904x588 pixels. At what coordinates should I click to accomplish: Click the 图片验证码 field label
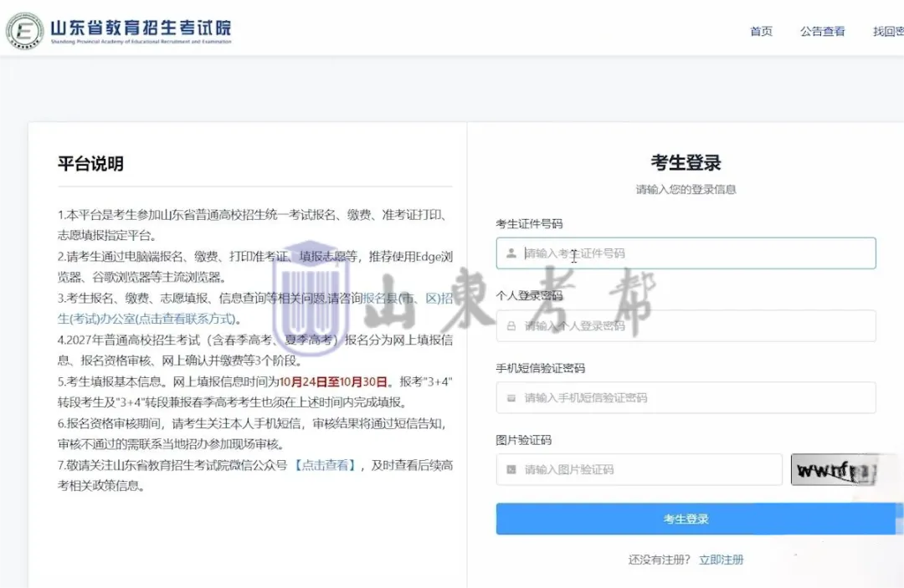click(523, 440)
